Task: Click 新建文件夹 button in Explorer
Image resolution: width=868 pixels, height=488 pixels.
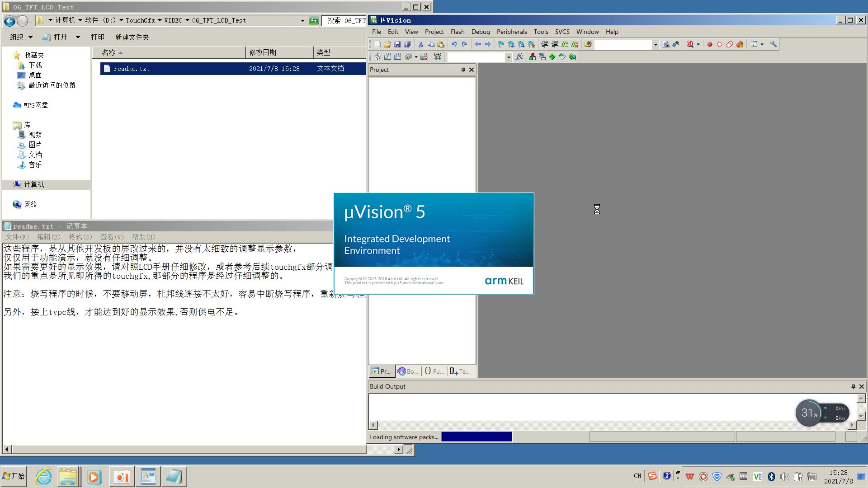Action: 132,37
